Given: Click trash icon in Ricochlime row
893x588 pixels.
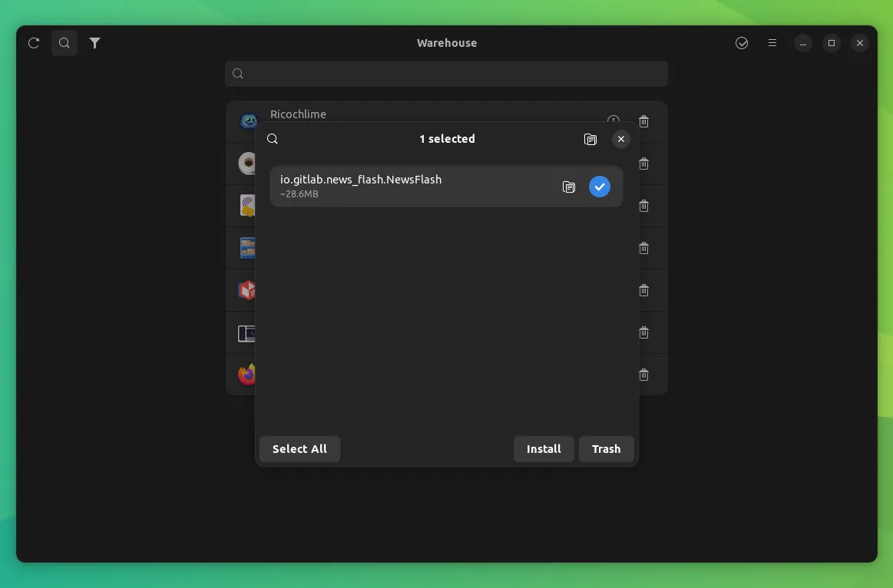Looking at the screenshot, I should (x=644, y=121).
